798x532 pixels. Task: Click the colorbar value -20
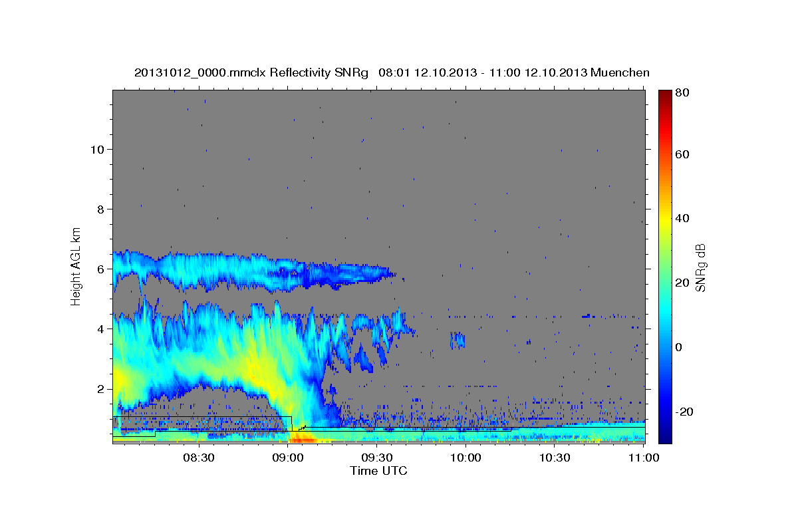point(683,412)
